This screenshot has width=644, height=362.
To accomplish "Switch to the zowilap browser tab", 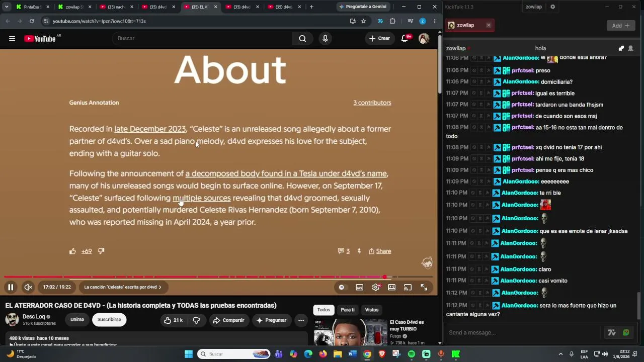I will (x=74, y=7).
